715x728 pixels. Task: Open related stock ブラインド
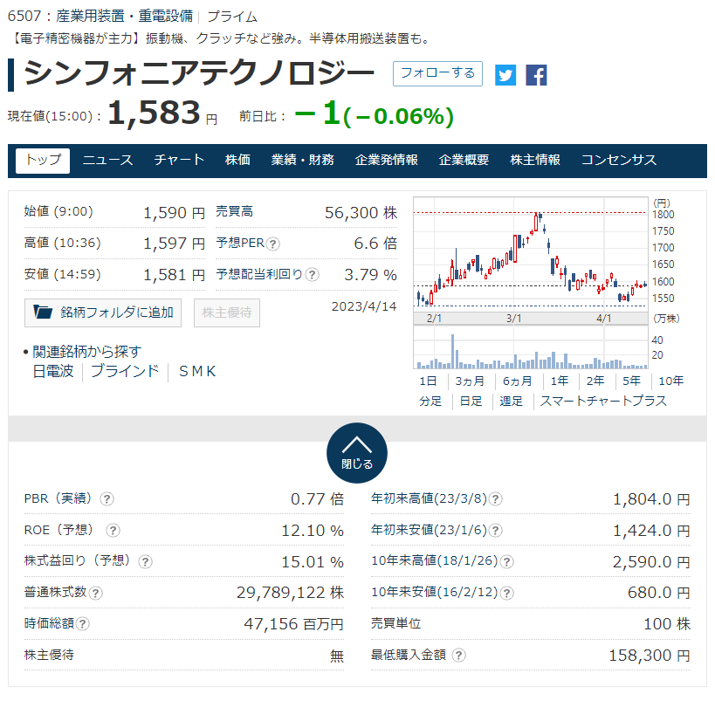(x=125, y=372)
